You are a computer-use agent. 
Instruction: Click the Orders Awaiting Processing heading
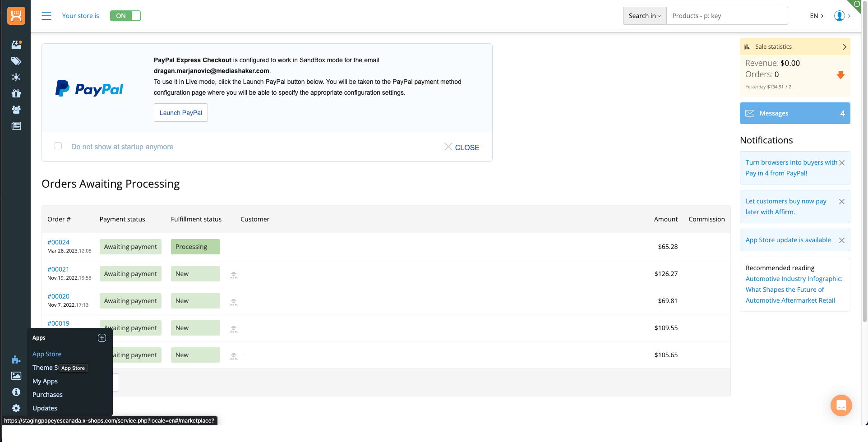[111, 184]
